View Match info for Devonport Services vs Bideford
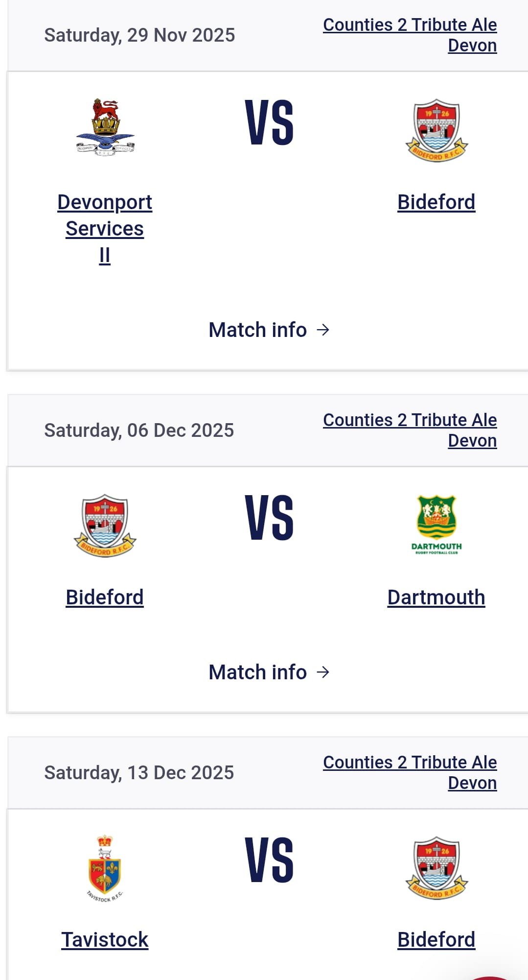Image resolution: width=528 pixels, height=980 pixels. pyautogui.click(x=258, y=330)
